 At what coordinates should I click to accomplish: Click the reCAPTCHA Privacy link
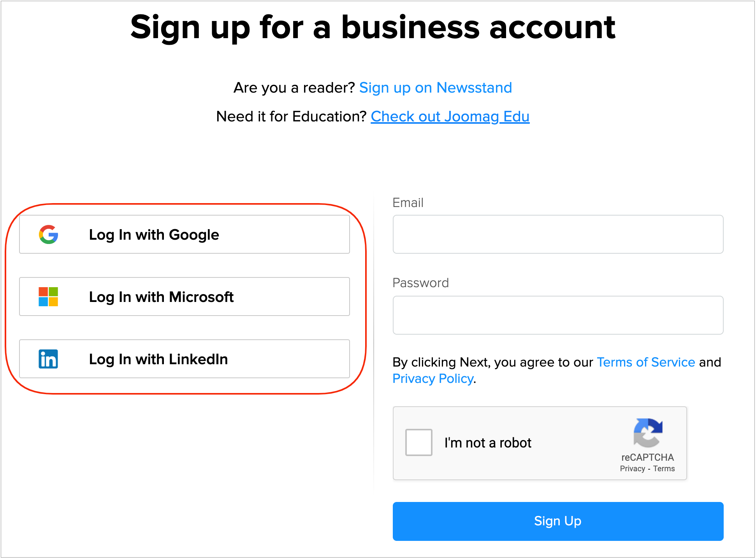click(632, 469)
